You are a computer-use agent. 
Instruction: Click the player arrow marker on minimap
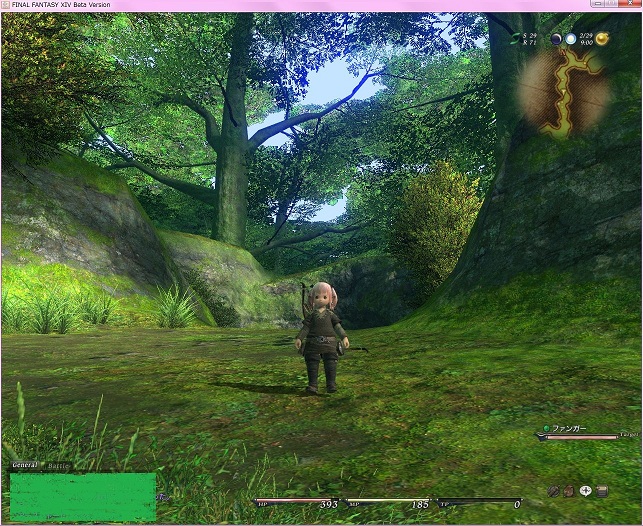point(564,91)
